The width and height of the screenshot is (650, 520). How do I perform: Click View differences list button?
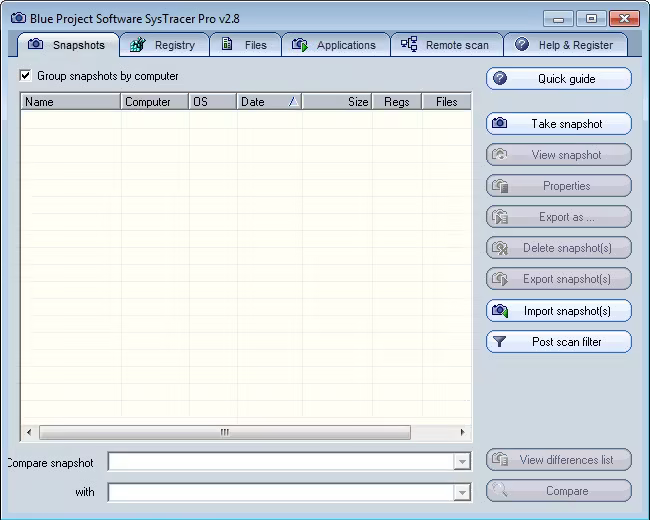[x=559, y=459]
